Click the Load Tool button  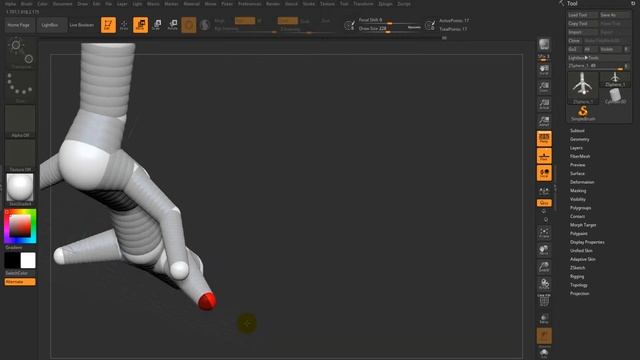tap(582, 15)
